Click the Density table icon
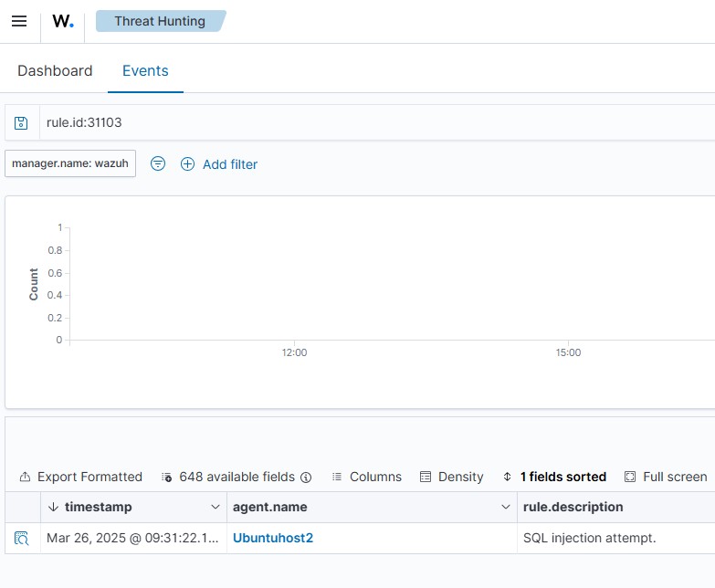The image size is (715, 588). coord(425,477)
